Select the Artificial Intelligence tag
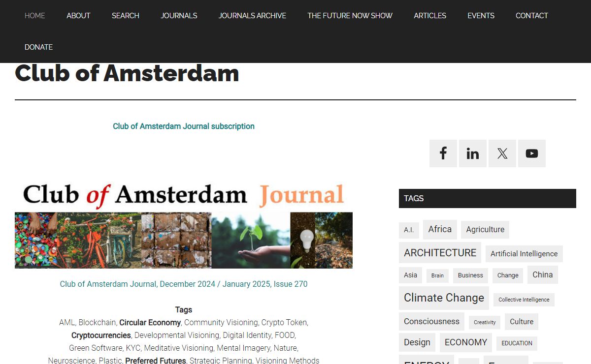 point(524,254)
